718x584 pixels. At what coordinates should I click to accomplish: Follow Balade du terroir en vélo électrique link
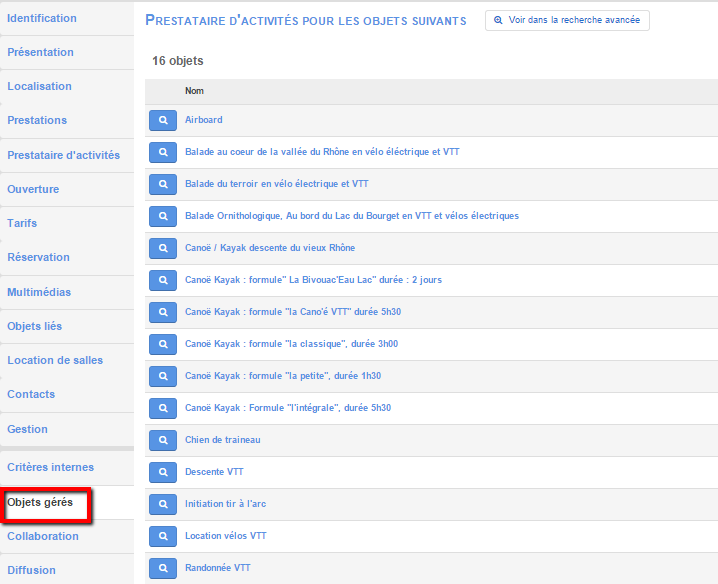(x=277, y=184)
